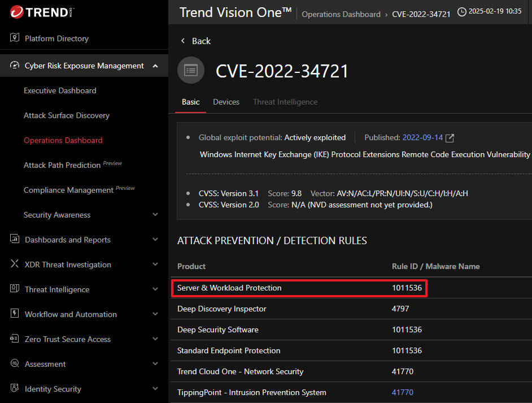Image resolution: width=532 pixels, height=403 pixels.
Task: Click the XDR Threat Investigation icon
Action: tap(15, 265)
